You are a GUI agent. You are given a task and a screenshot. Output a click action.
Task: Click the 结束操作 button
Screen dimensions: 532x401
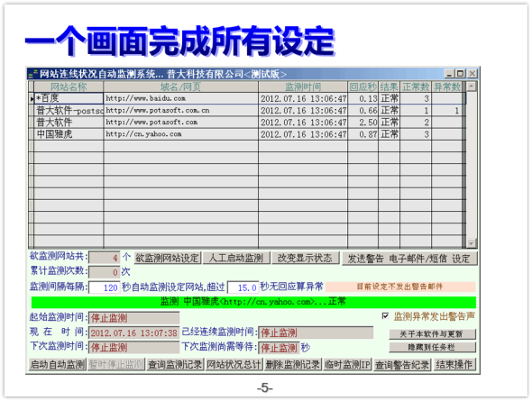[x=454, y=364]
